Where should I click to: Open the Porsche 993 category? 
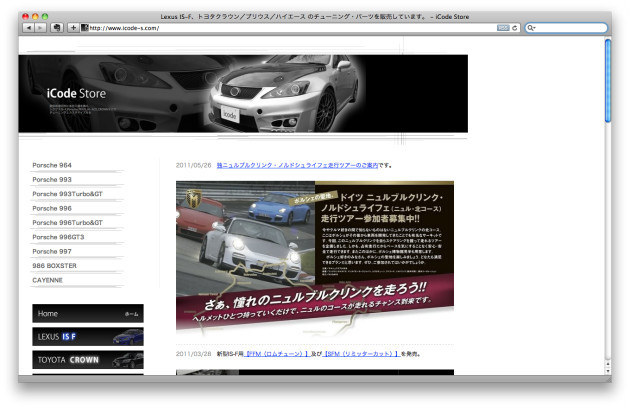pos(52,180)
